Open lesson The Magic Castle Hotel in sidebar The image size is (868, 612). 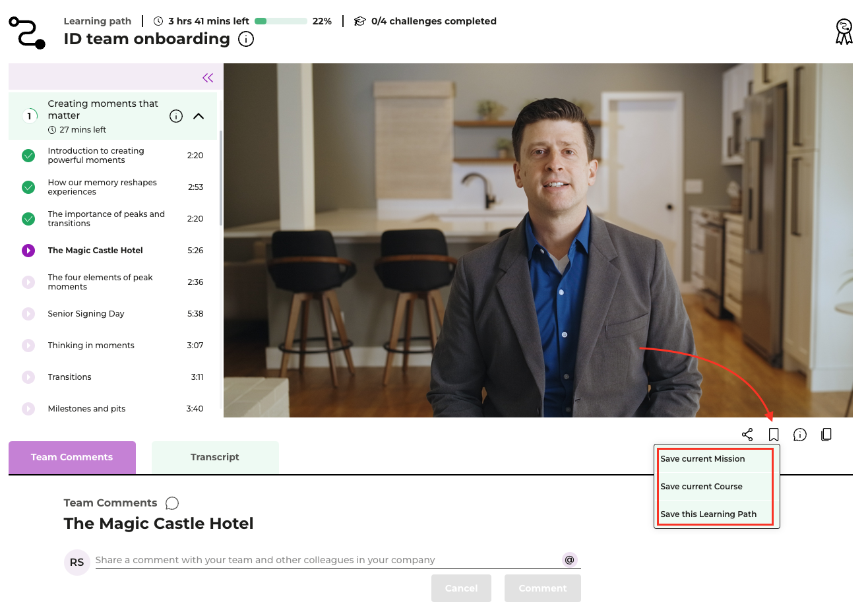pos(113,251)
